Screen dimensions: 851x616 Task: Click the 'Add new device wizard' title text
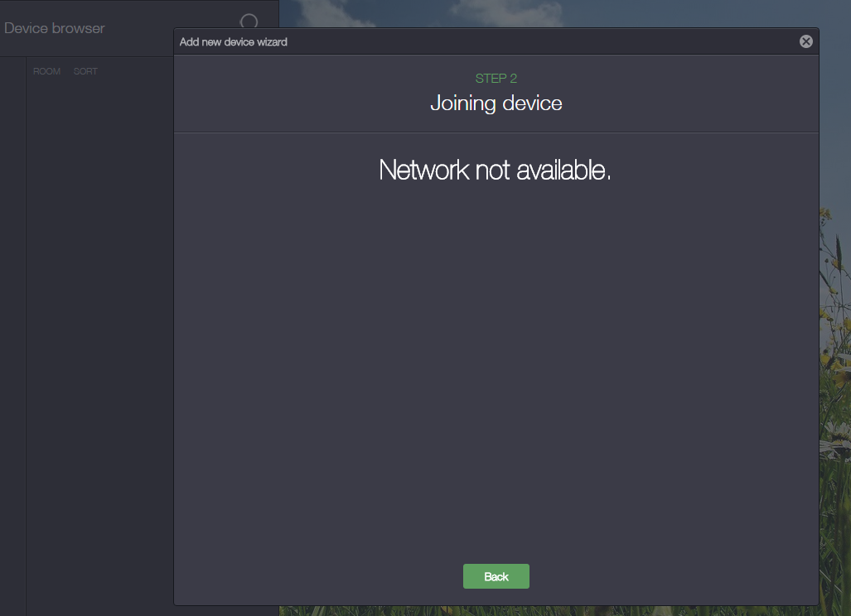[x=234, y=41]
